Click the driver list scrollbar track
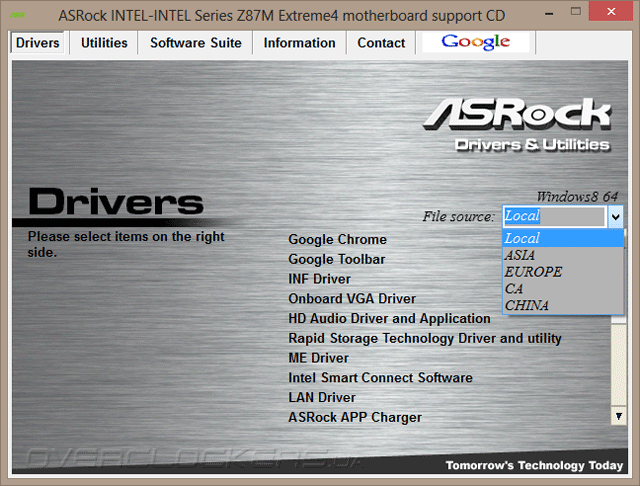This screenshot has height=486, width=640. pyautogui.click(x=619, y=365)
